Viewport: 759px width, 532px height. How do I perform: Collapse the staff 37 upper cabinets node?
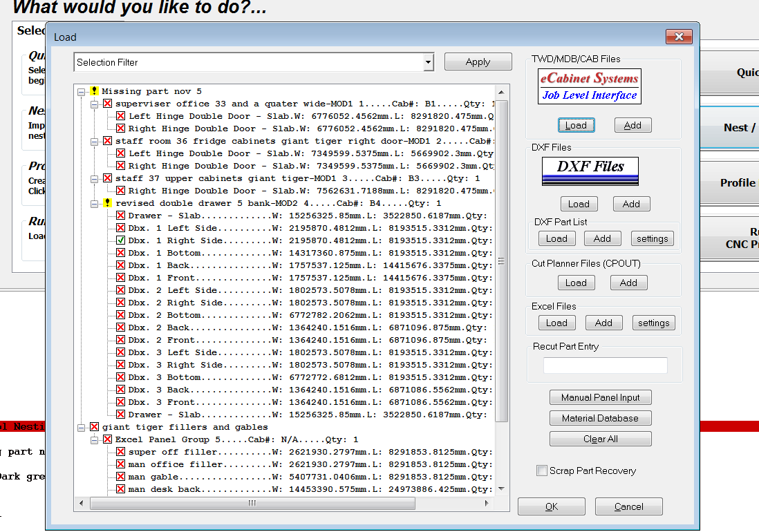(x=95, y=178)
